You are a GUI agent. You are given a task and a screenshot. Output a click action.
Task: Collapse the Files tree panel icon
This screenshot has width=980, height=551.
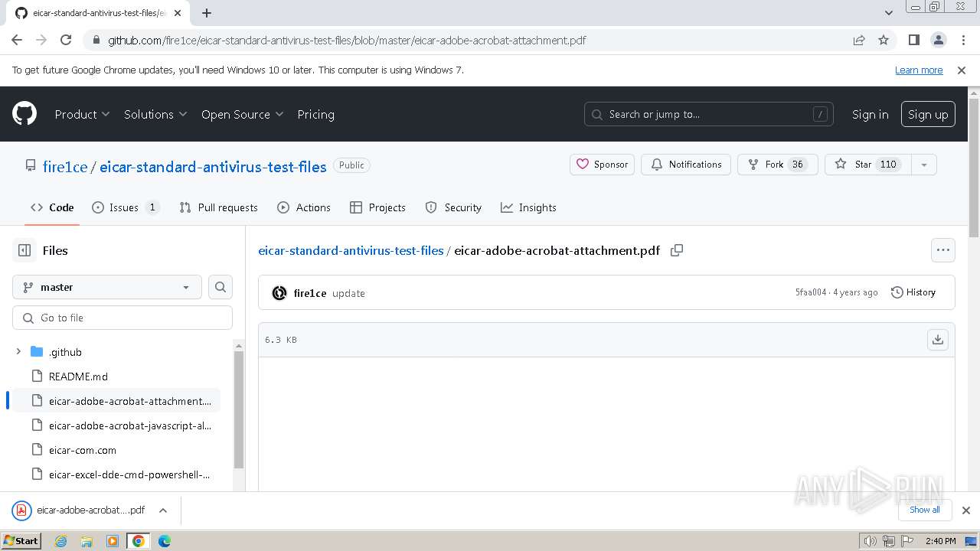click(24, 250)
